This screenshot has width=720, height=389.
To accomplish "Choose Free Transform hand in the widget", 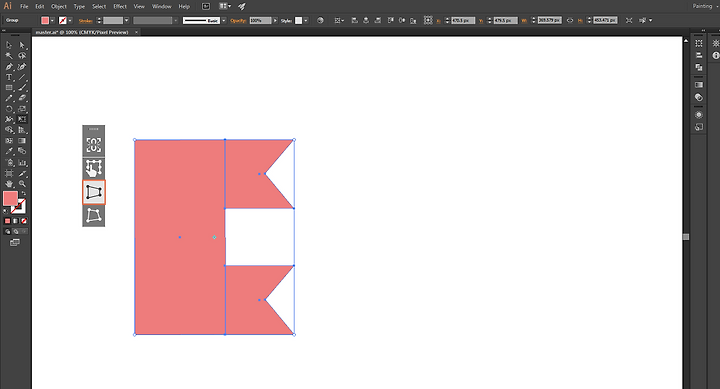I will (x=94, y=169).
